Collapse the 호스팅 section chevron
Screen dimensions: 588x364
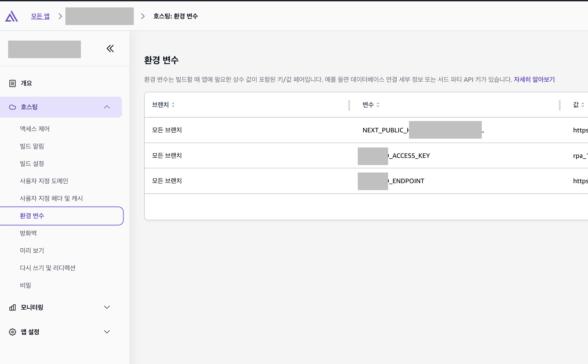pyautogui.click(x=107, y=107)
